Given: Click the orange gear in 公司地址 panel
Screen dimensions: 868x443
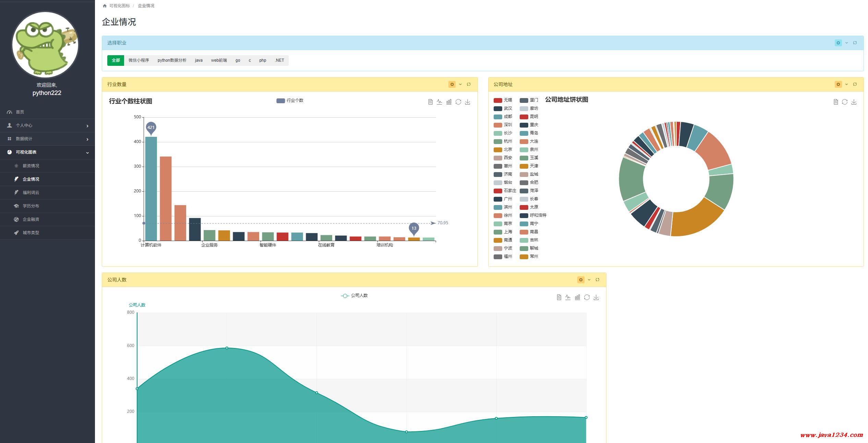Looking at the screenshot, I should click(x=838, y=84).
